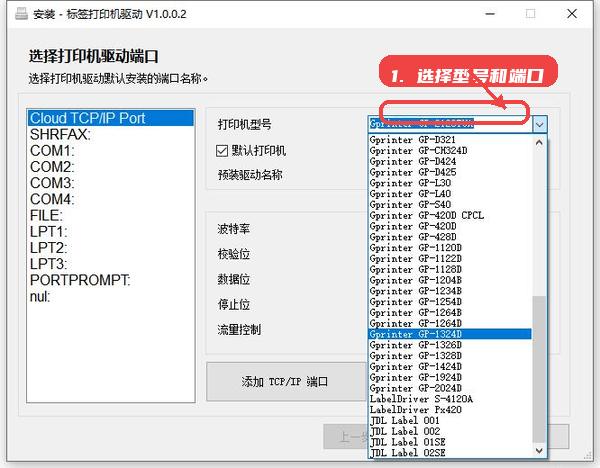Select Gprinter GP-D425 model

pos(450,172)
